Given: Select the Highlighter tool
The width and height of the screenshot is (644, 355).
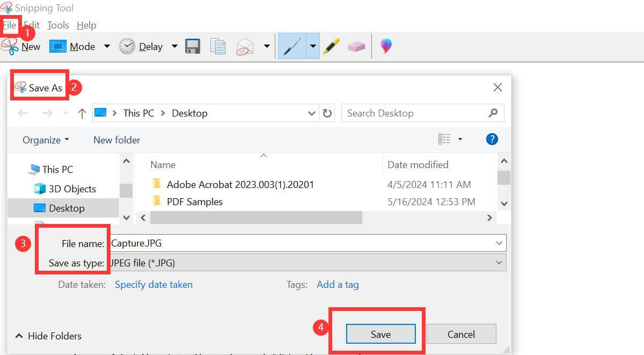Looking at the screenshot, I should tap(331, 46).
